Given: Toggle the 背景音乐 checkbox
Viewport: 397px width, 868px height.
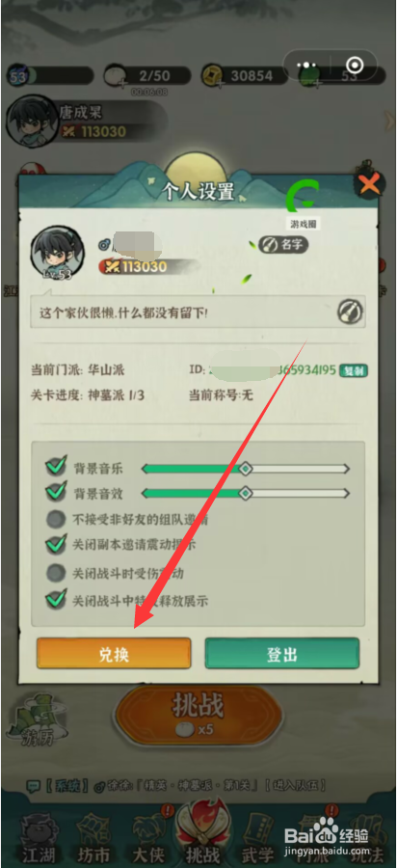Looking at the screenshot, I should point(57,468).
